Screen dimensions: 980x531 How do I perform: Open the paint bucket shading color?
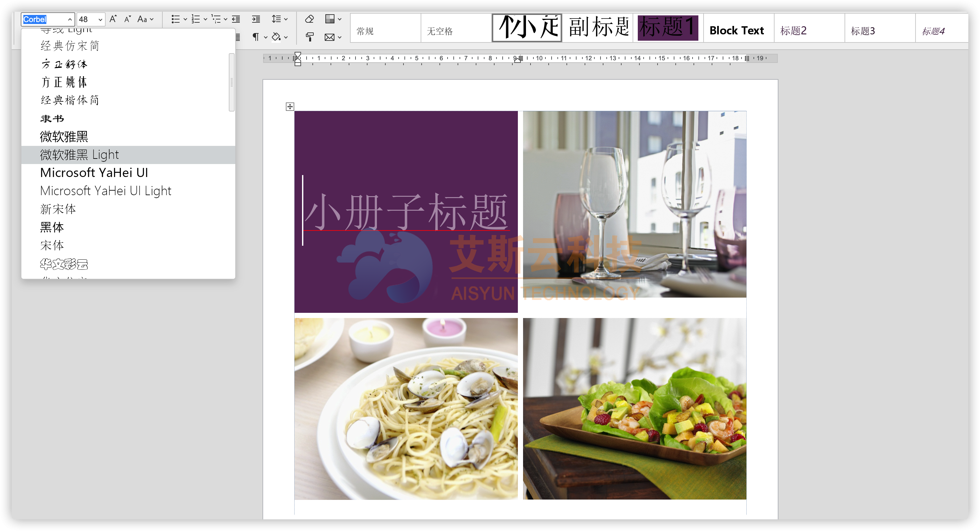click(276, 37)
